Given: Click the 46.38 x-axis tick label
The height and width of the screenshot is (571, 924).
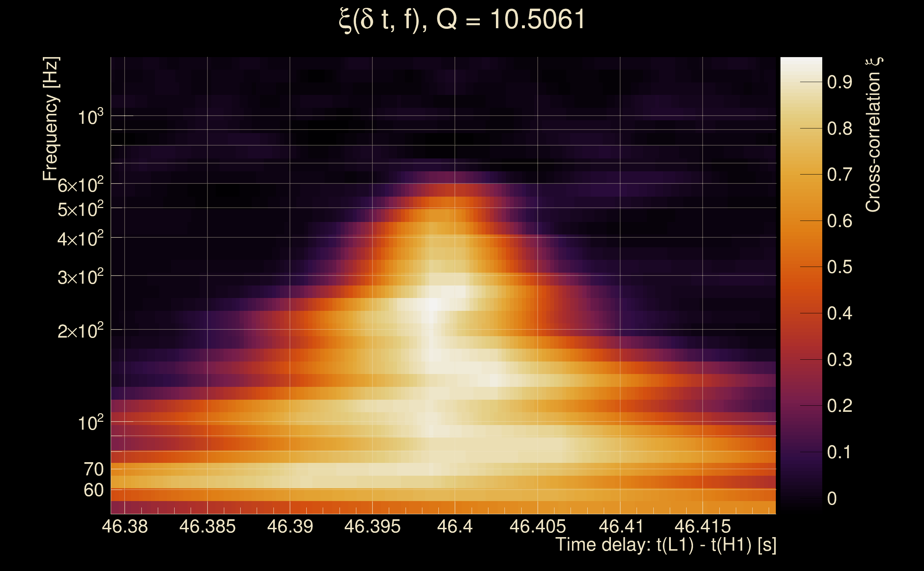Looking at the screenshot, I should (x=125, y=526).
